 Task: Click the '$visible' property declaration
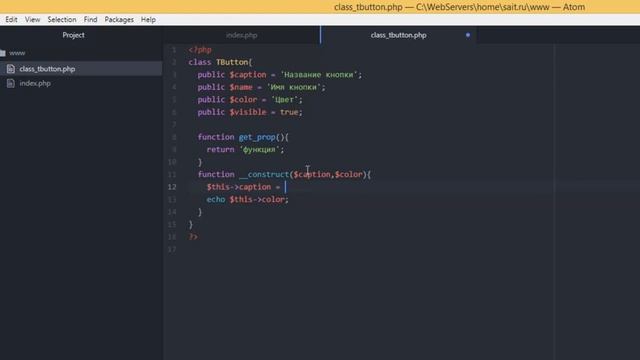[x=248, y=112]
